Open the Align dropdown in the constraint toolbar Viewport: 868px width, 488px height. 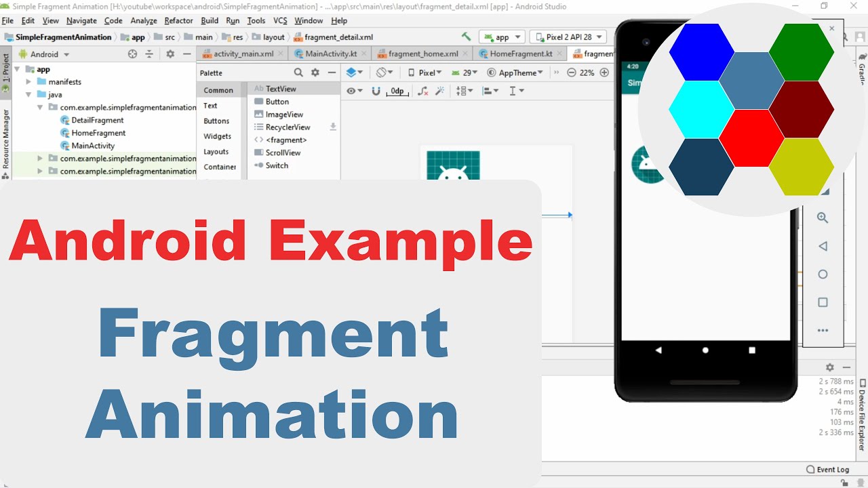pos(491,91)
